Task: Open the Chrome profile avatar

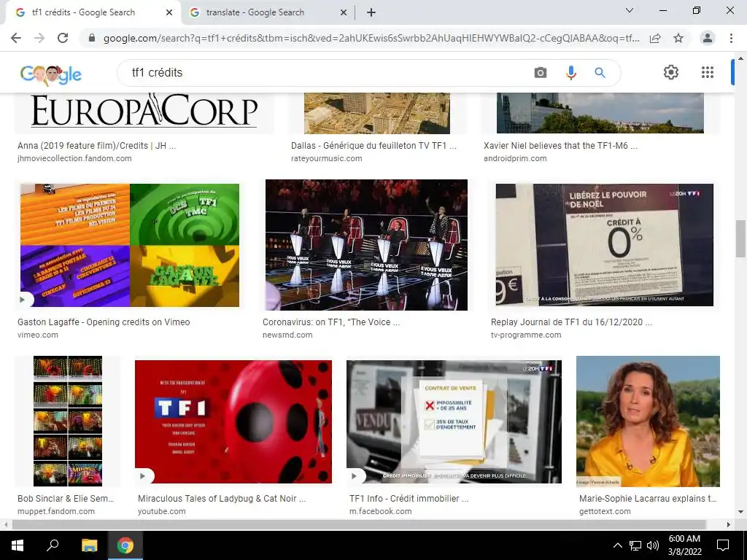Action: pos(708,38)
